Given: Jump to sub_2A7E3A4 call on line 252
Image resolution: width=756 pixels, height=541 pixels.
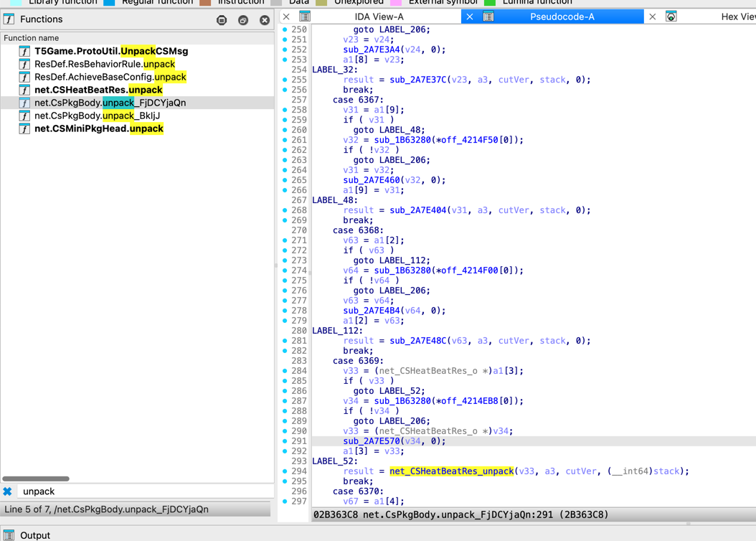Looking at the screenshot, I should click(372, 50).
